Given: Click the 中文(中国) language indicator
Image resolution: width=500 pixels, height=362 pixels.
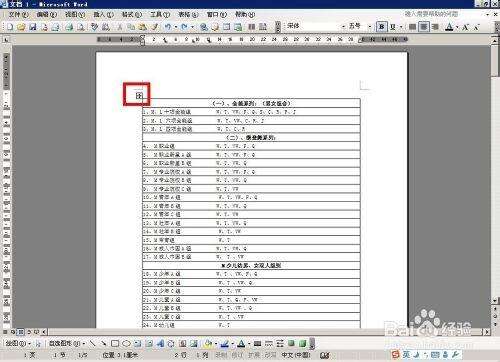Looking at the screenshot, I should click(x=296, y=355).
